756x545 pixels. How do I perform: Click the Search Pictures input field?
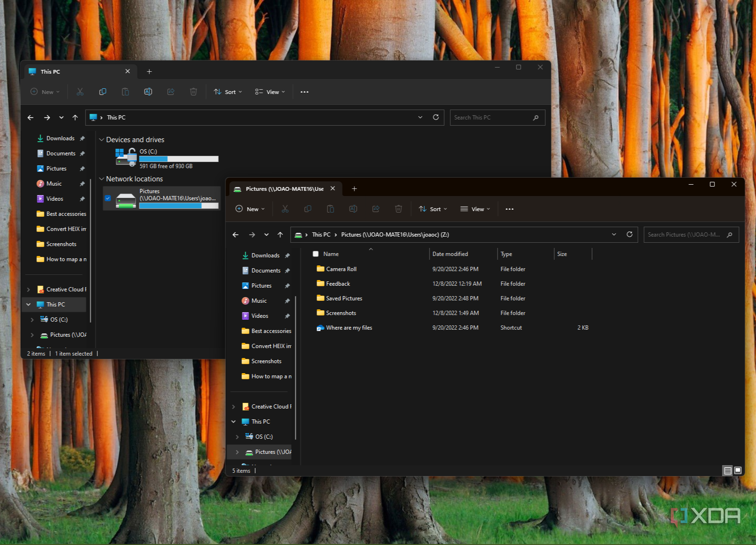pyautogui.click(x=684, y=235)
